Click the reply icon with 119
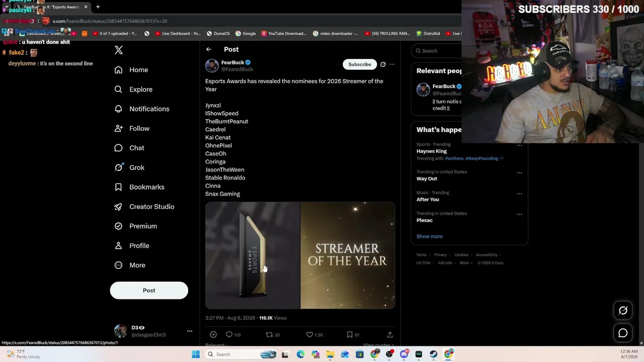The width and height of the screenshot is (644, 362). click(x=233, y=334)
